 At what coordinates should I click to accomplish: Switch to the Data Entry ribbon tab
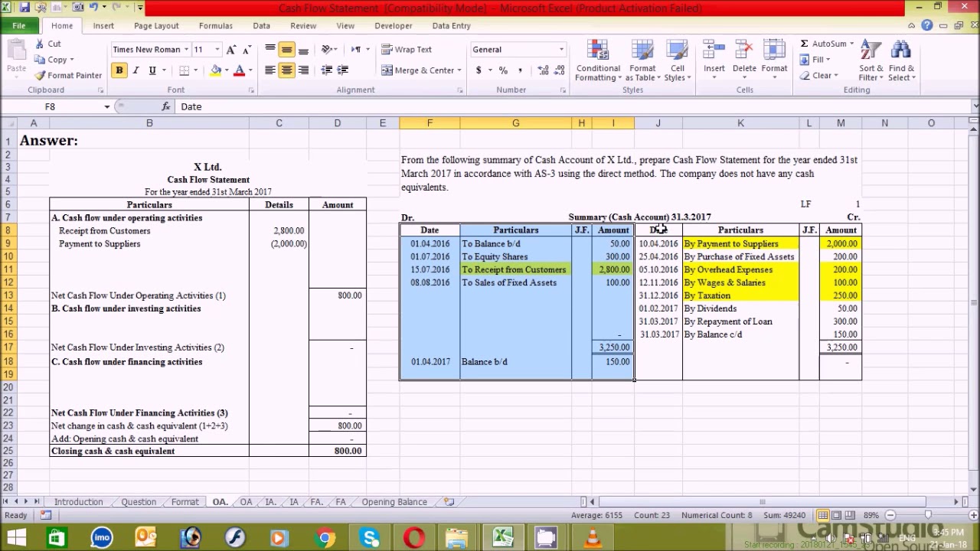tap(451, 25)
